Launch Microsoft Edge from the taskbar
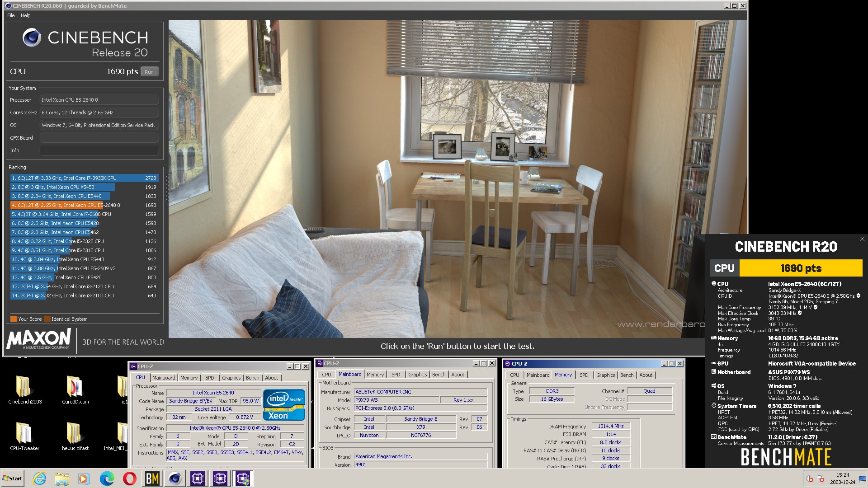 (x=107, y=479)
